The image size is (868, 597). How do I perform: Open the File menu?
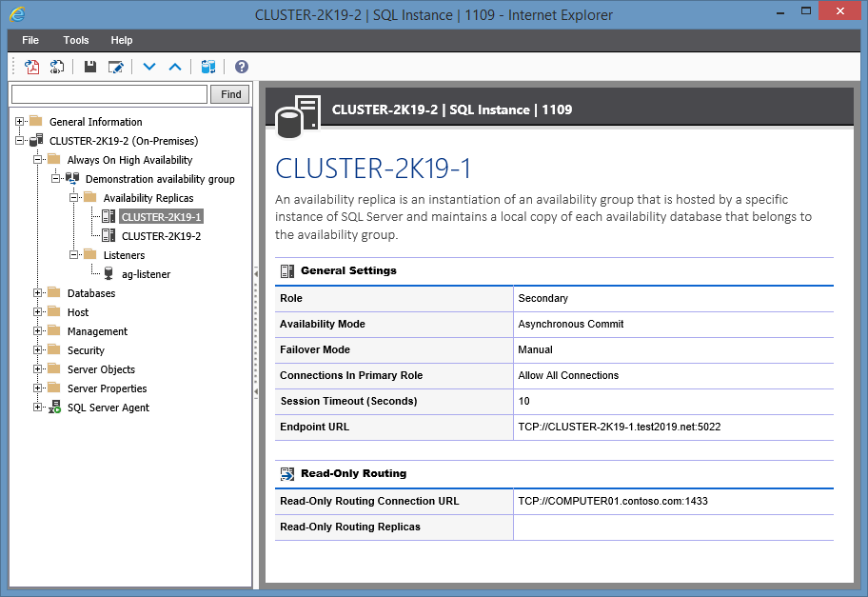click(30, 40)
